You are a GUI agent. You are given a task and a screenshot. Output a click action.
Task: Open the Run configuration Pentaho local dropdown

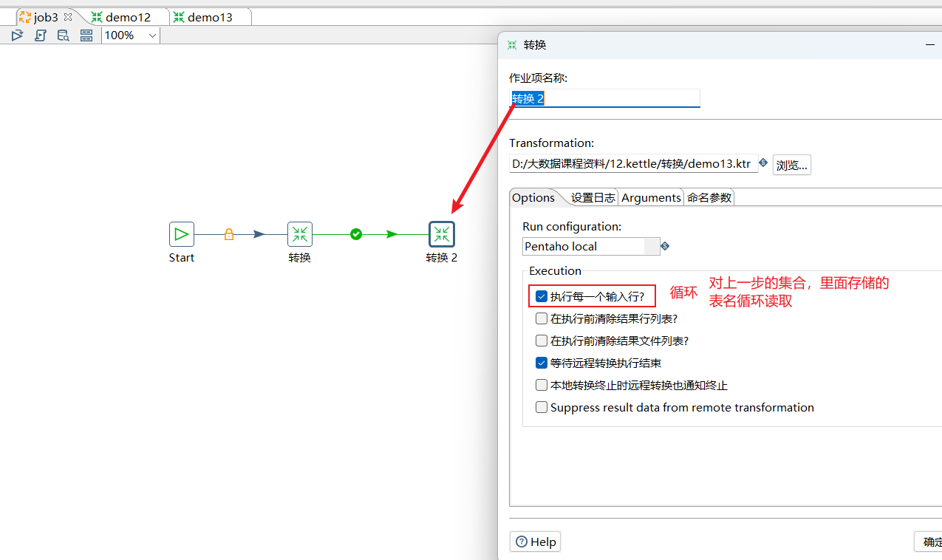coord(591,246)
